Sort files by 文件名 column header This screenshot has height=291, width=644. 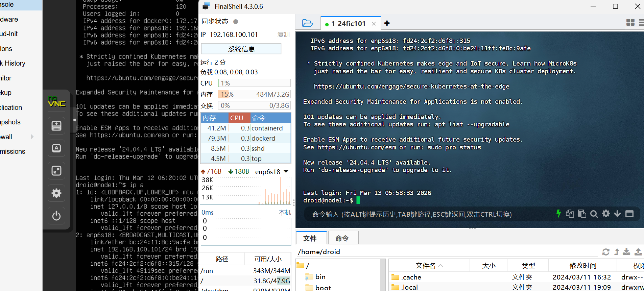click(x=429, y=266)
